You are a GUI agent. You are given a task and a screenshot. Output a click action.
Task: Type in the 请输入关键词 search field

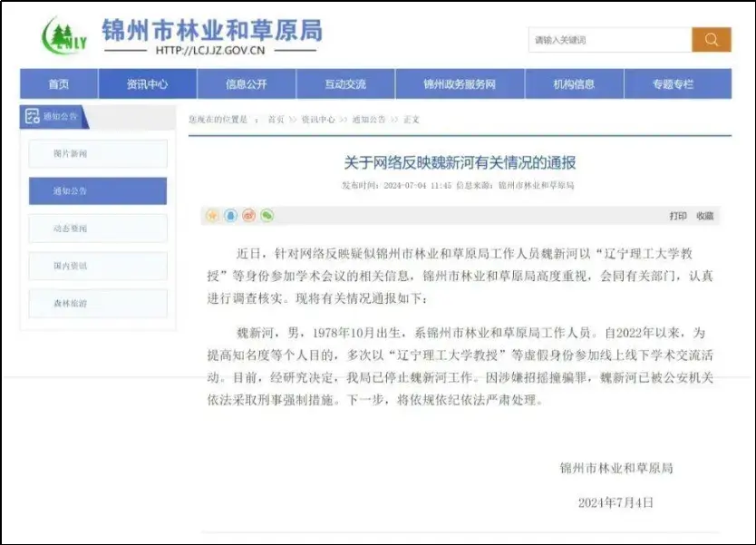(609, 40)
